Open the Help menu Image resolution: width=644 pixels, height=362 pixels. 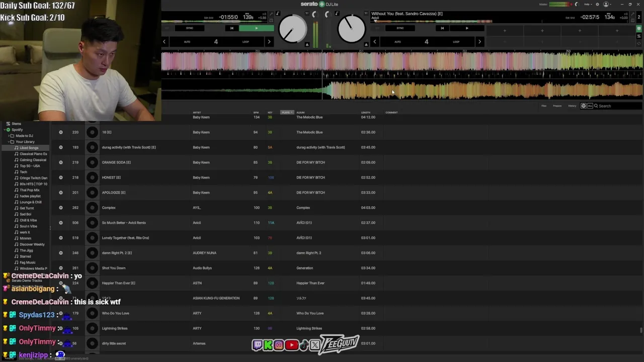pyautogui.click(x=588, y=5)
